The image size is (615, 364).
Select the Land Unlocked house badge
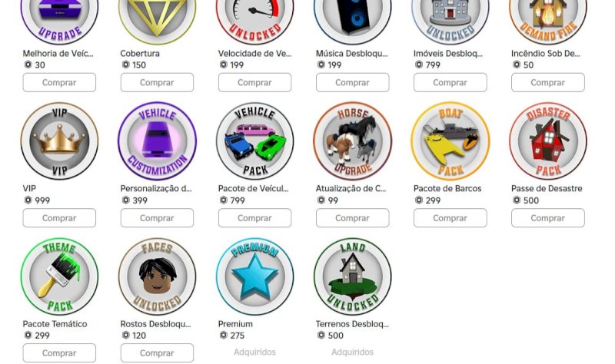[x=353, y=276]
